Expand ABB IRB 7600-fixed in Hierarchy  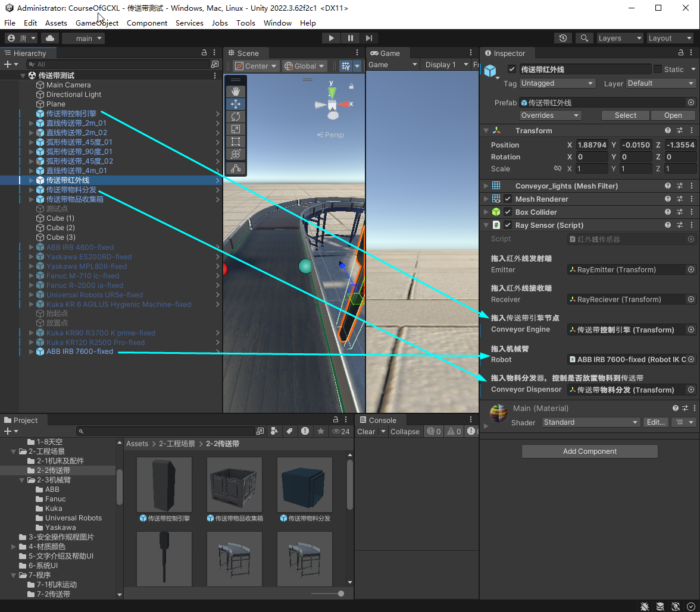point(31,351)
